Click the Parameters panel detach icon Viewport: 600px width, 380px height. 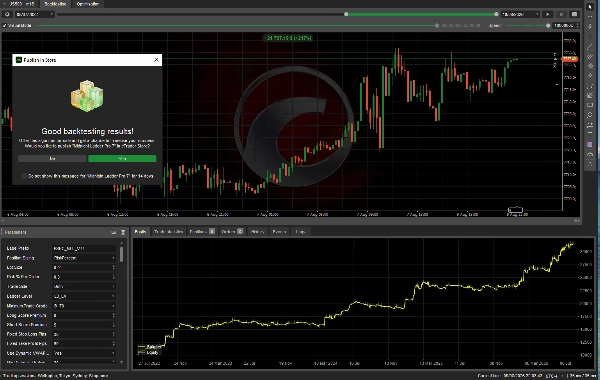(x=114, y=232)
